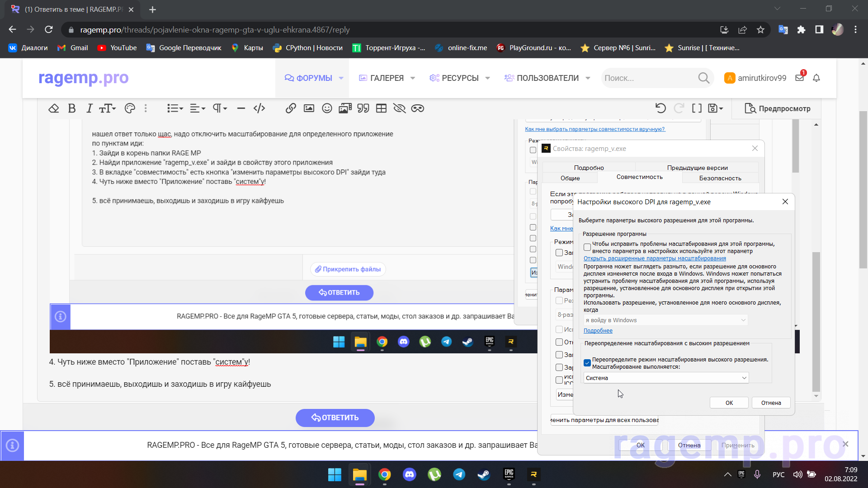Click the inline code icon
Image resolution: width=868 pixels, height=488 pixels.
pos(259,108)
